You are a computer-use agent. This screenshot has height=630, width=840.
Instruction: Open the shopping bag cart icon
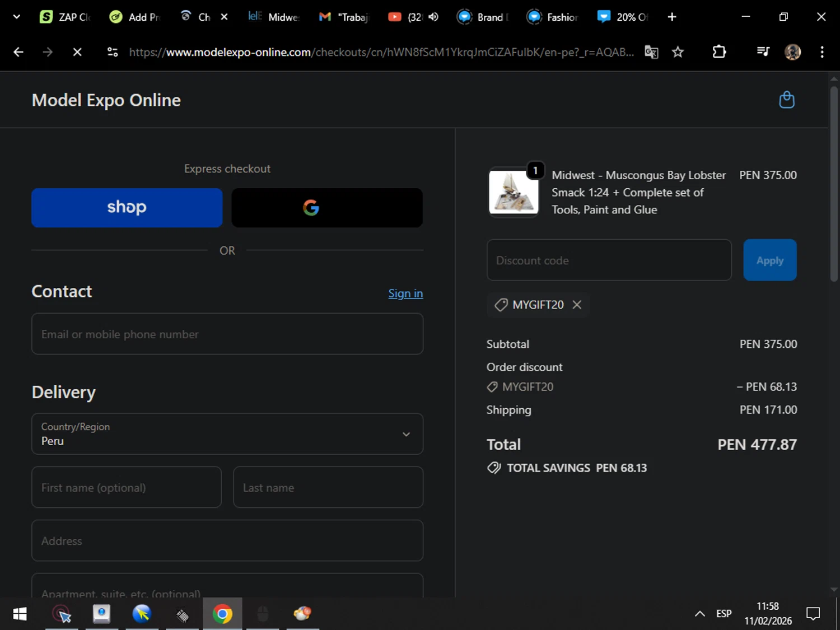(x=787, y=100)
